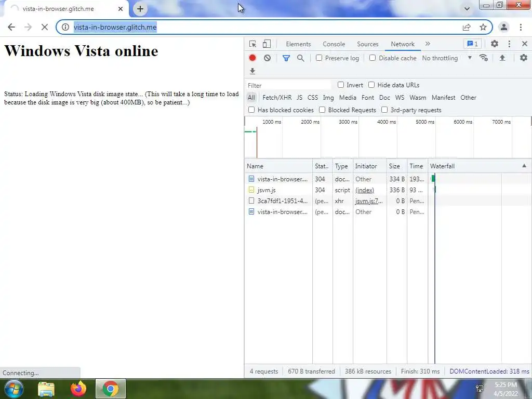532x399 pixels.
Task: Select the Network tab
Action: 403,44
